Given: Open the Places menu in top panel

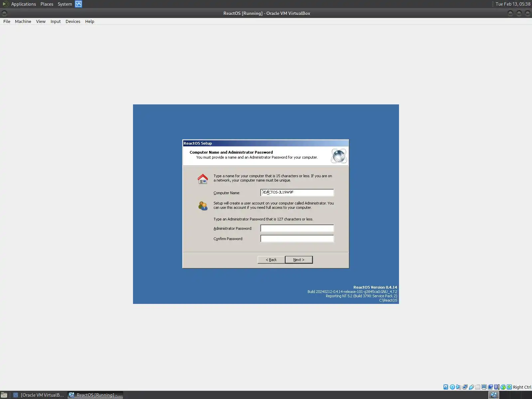Looking at the screenshot, I should coord(47,4).
